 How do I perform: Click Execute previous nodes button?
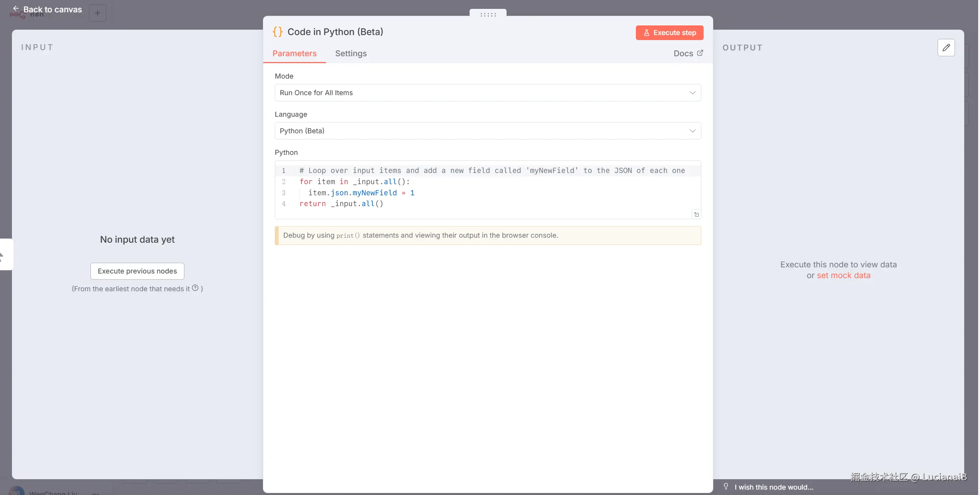pos(137,271)
